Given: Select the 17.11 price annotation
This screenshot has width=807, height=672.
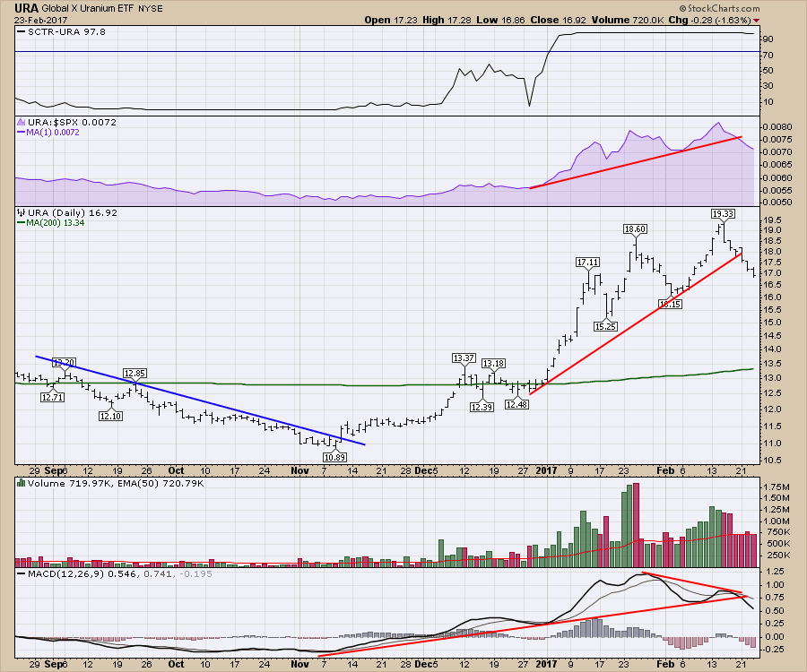Looking at the screenshot, I should (x=587, y=262).
